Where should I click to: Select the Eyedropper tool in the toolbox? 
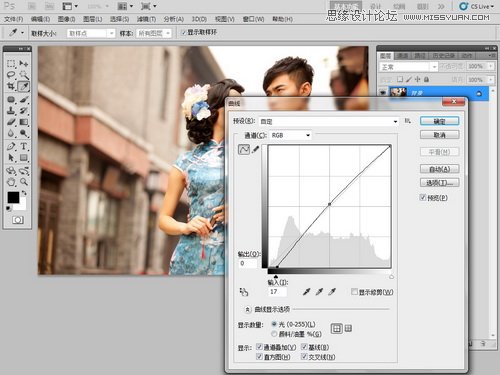pos(24,86)
